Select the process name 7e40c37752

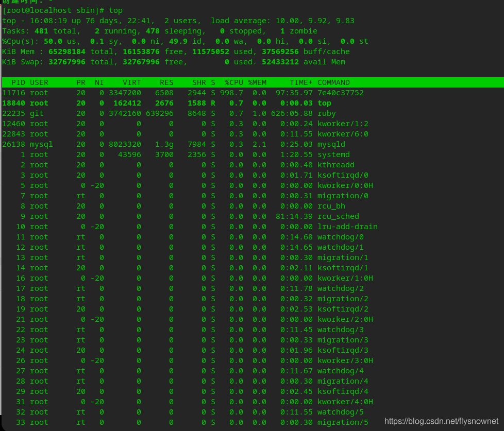(x=341, y=93)
